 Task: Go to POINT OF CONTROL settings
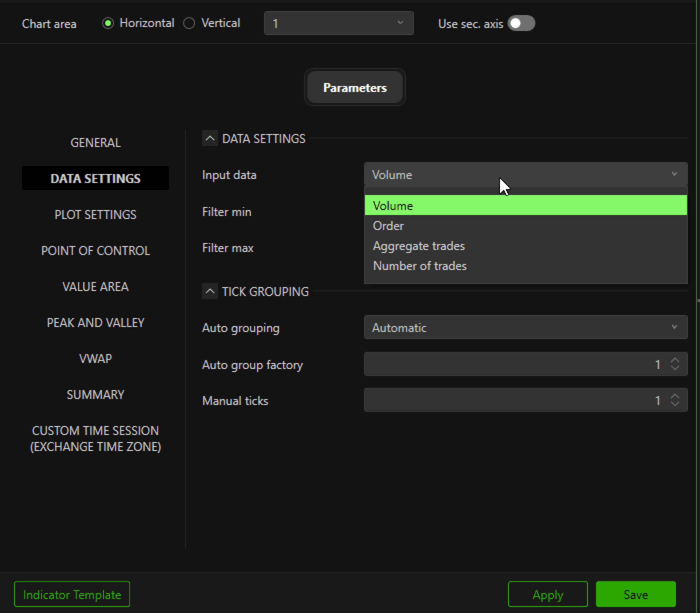[x=95, y=250]
